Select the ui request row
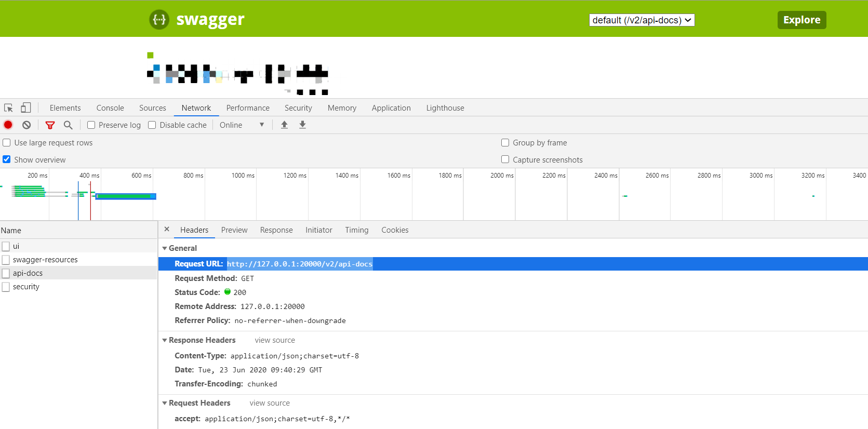Screen dimensions: 868x429 click(x=78, y=246)
